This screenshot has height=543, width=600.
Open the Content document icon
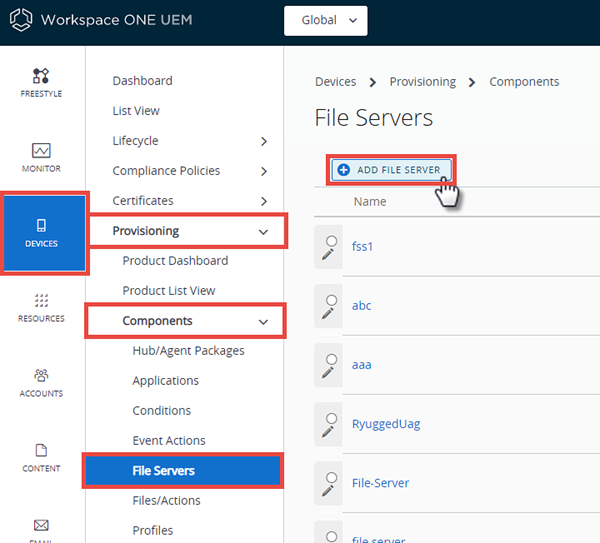point(41,450)
